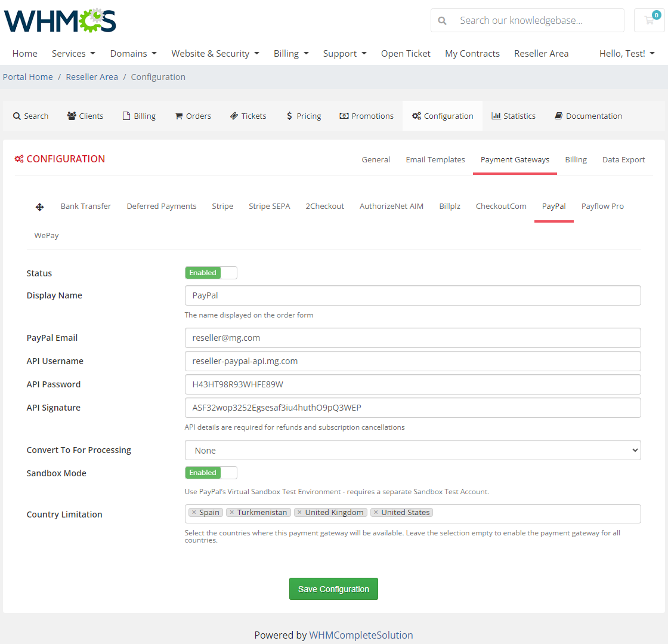668x644 pixels.
Task: Open Convert To For Processing dropdown
Action: click(413, 450)
